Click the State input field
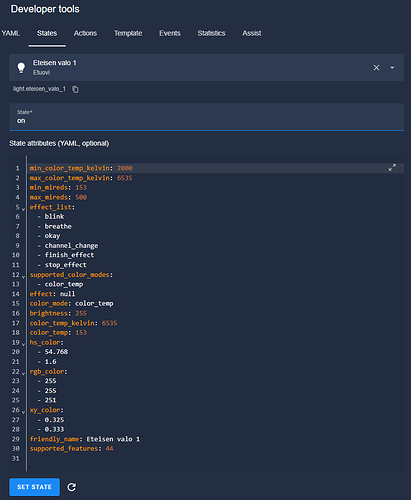 pos(207,117)
